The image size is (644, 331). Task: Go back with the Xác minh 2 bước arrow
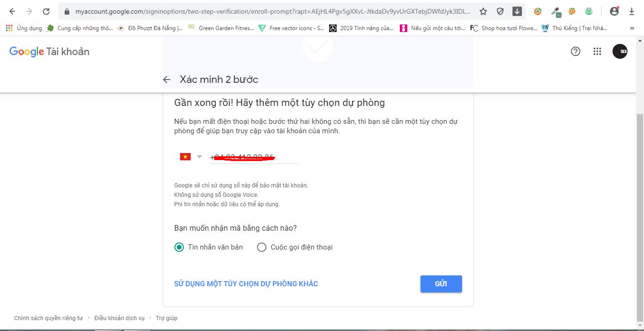[167, 80]
